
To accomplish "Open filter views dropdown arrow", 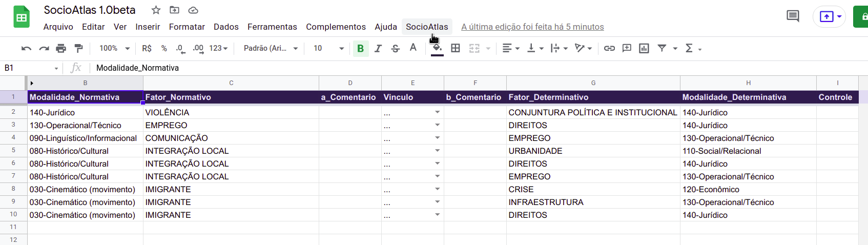I will coord(675,48).
